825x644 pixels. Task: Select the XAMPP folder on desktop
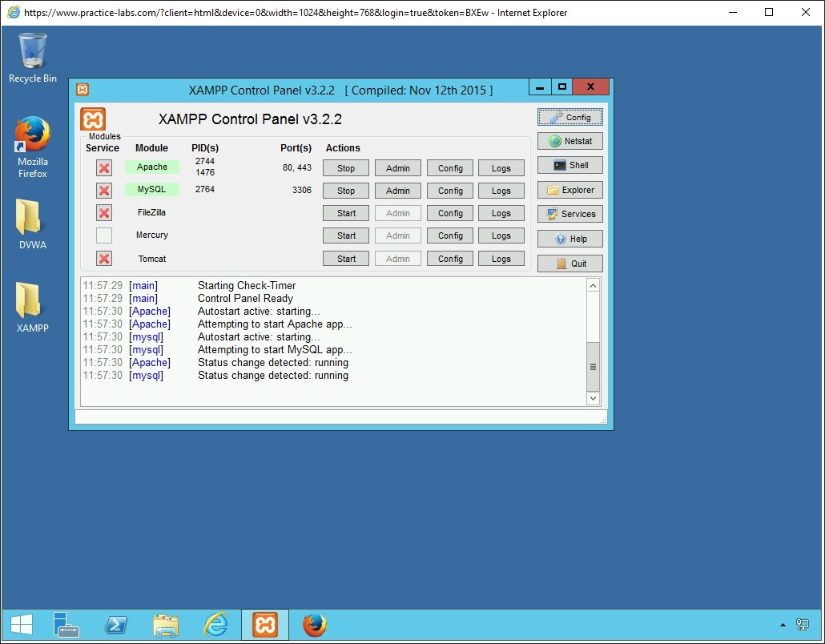pos(33,308)
